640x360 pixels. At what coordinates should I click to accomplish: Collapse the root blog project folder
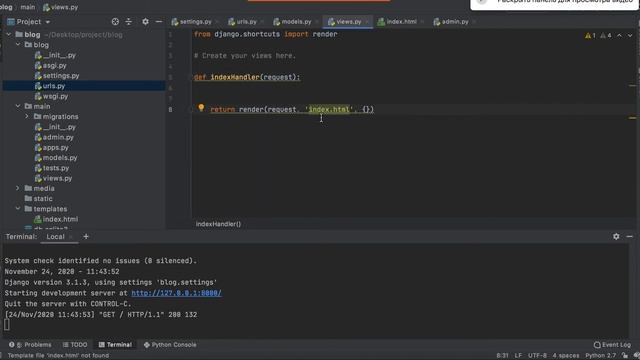pos(9,35)
